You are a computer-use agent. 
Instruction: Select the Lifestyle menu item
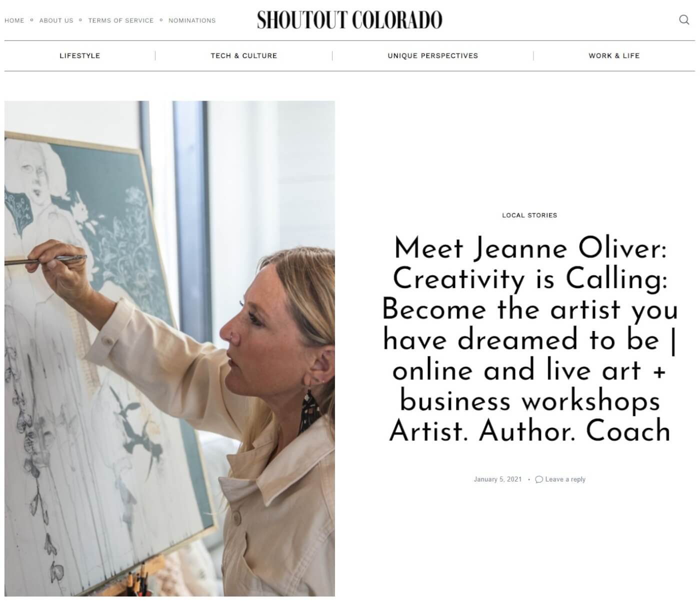click(80, 55)
